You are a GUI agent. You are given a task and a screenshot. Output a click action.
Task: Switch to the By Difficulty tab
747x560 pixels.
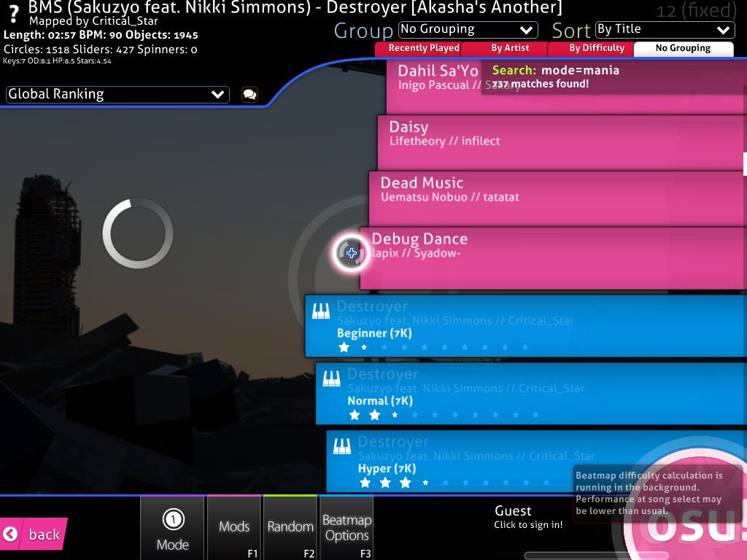point(591,49)
